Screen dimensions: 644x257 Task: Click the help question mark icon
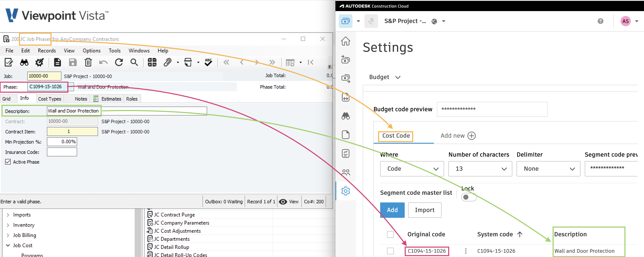600,21
